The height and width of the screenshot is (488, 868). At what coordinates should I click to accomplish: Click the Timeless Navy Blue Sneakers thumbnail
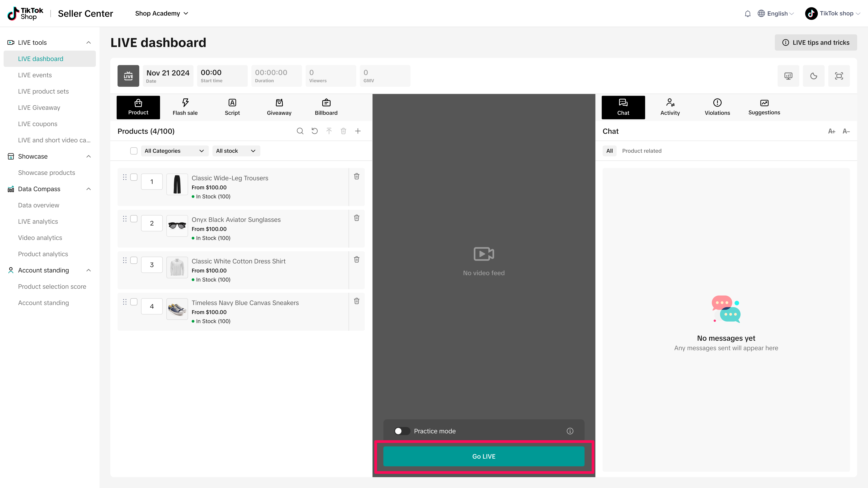click(177, 309)
